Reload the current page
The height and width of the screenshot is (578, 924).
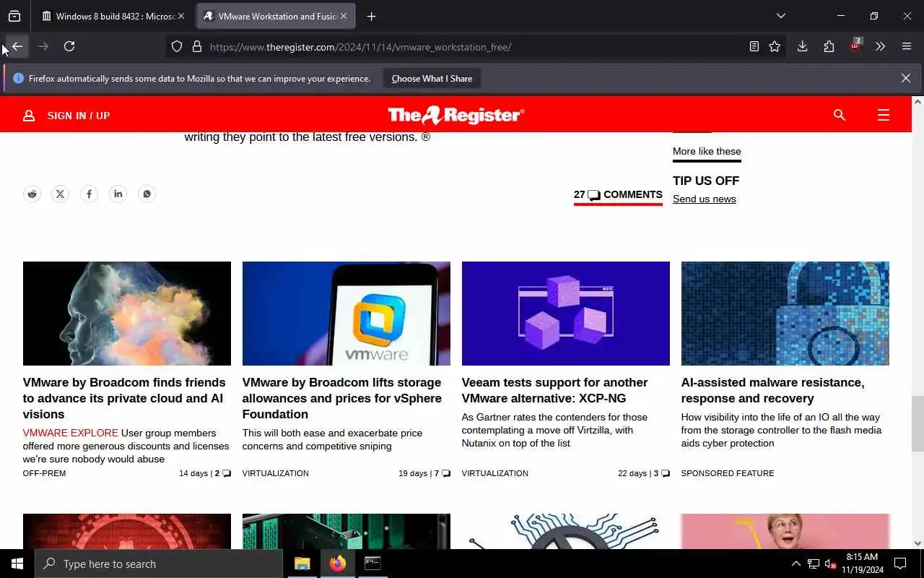click(69, 46)
